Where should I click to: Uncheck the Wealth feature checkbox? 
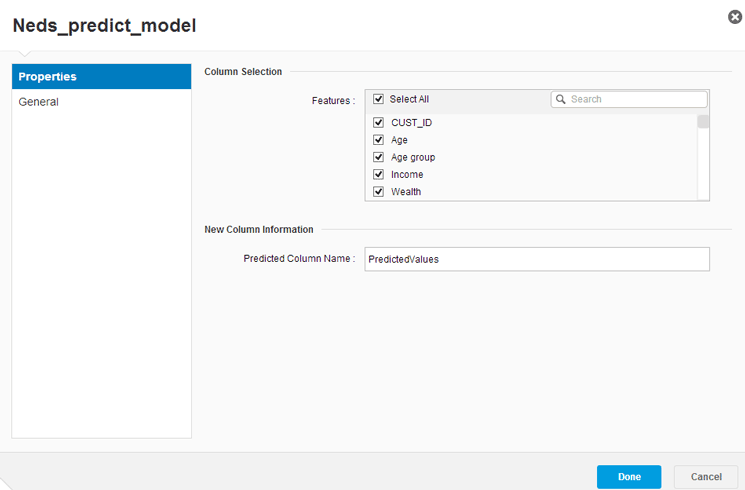click(378, 191)
